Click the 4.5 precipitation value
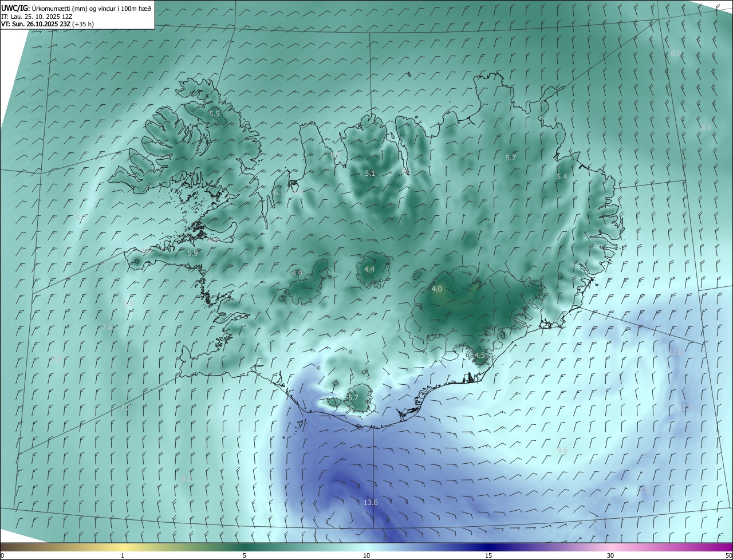Viewport: 733px width, 560px height. pos(480,355)
